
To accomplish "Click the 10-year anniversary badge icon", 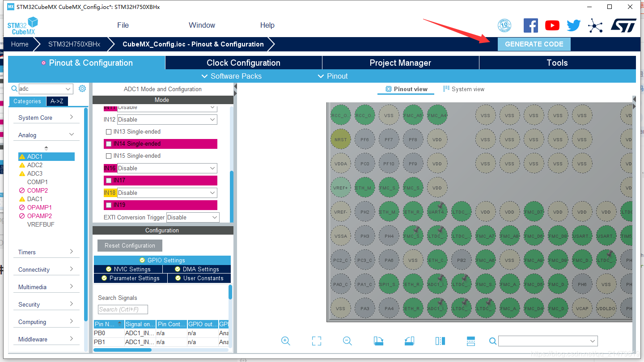I will point(504,25).
